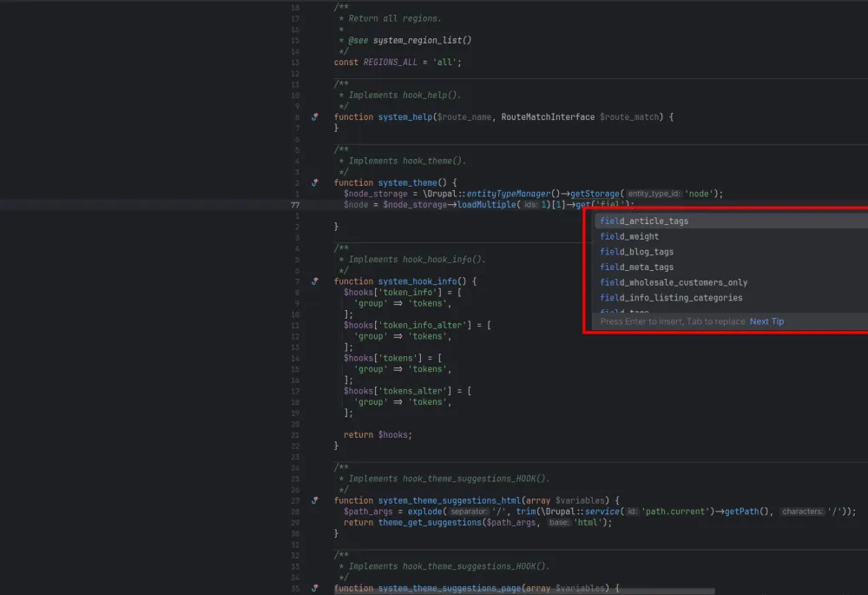The width and height of the screenshot is (868, 595).
Task: Click the gutter hook icon beside system_theme
Action: point(315,183)
